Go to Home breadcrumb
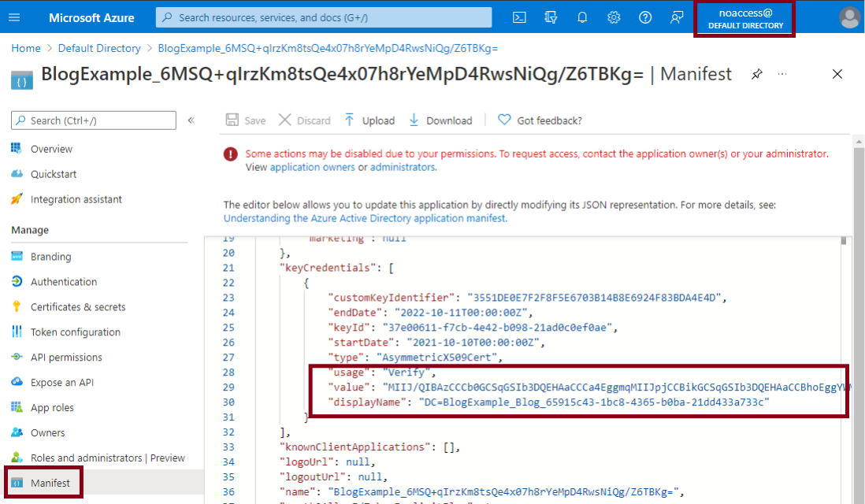This screenshot has height=504, width=865. click(26, 49)
